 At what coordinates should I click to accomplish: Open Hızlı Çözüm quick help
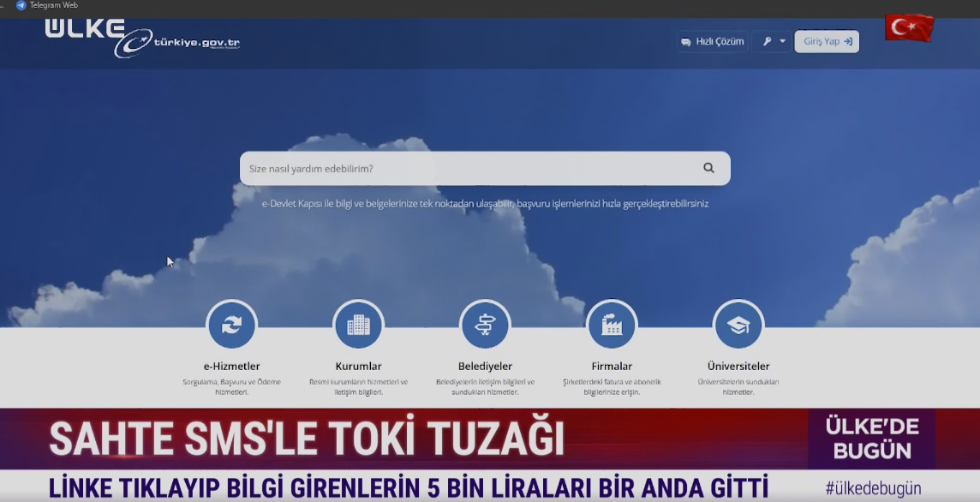click(712, 41)
